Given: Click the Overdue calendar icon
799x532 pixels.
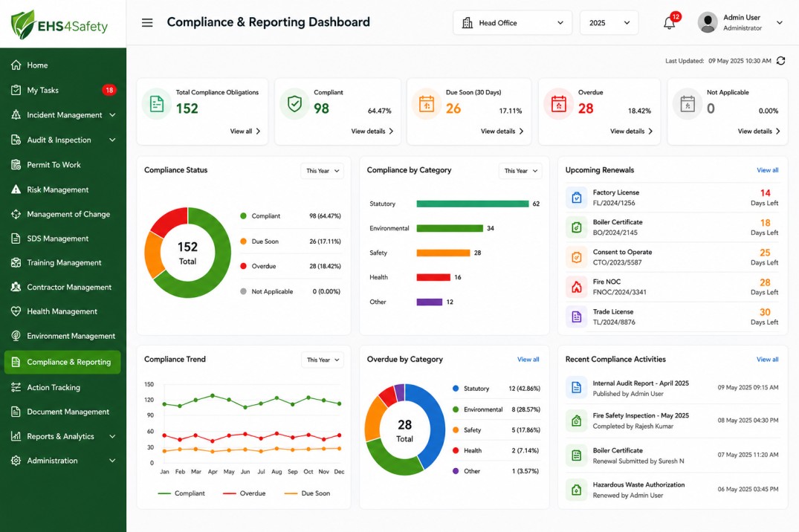Looking at the screenshot, I should pos(558,104).
